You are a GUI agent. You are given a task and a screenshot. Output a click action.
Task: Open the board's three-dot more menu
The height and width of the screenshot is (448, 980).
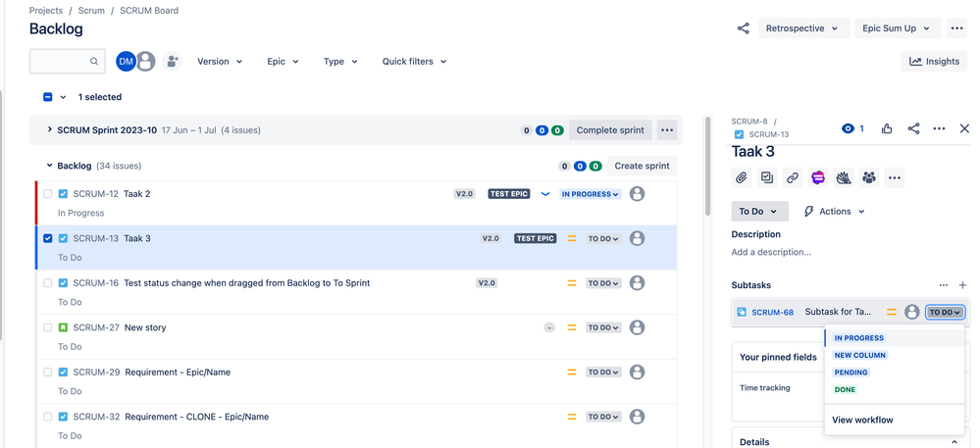(x=956, y=28)
